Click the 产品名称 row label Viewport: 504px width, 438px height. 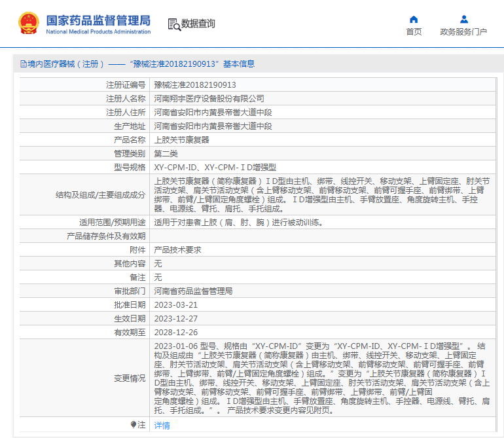pyautogui.click(x=130, y=140)
